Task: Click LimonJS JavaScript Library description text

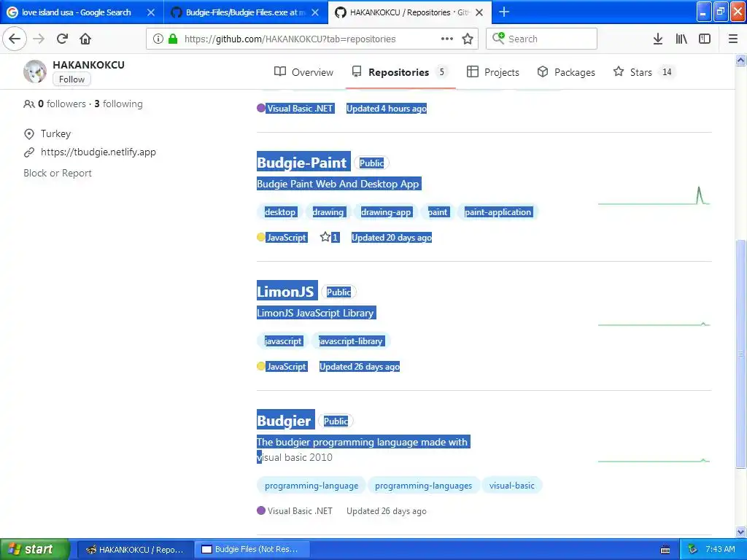Action: 315,313
